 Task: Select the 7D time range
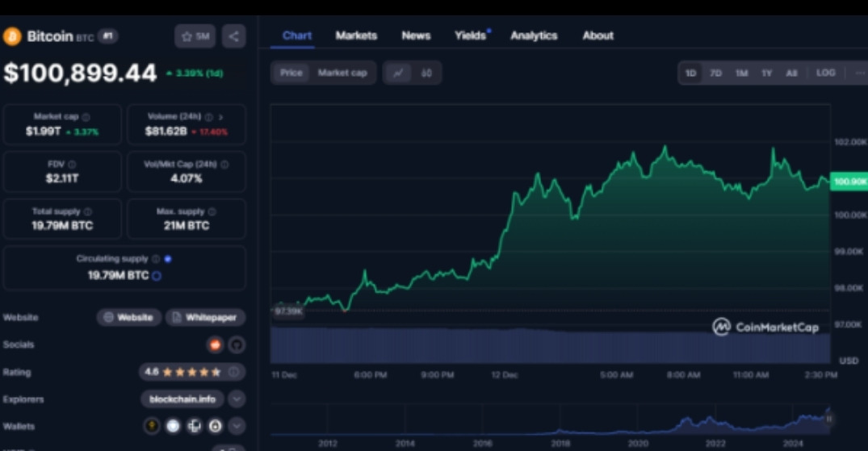(x=715, y=73)
